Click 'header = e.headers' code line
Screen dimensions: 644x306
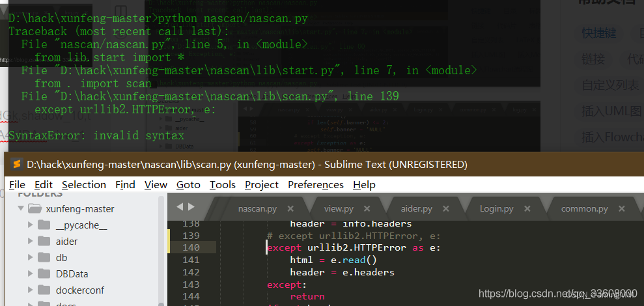click(x=342, y=272)
